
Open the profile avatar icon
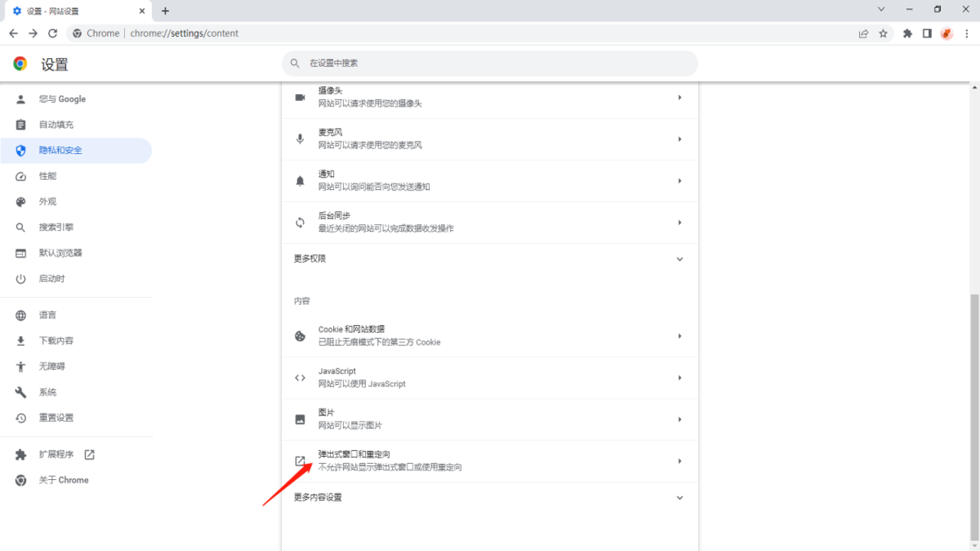pos(947,34)
